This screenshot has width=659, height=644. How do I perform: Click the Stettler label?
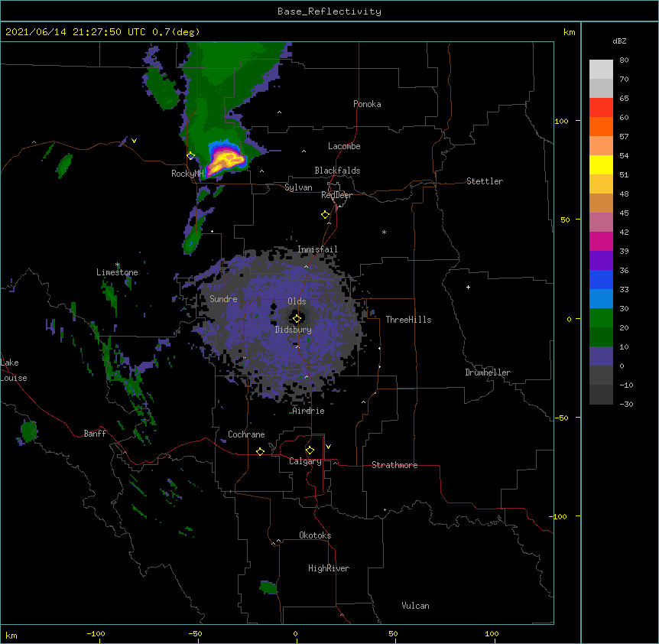point(485,181)
